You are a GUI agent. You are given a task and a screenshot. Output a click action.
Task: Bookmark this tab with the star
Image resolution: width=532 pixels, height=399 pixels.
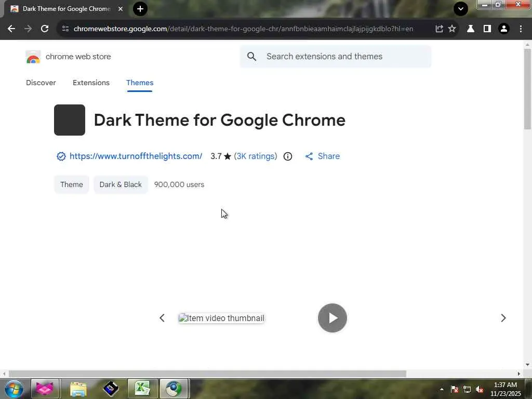[452, 29]
